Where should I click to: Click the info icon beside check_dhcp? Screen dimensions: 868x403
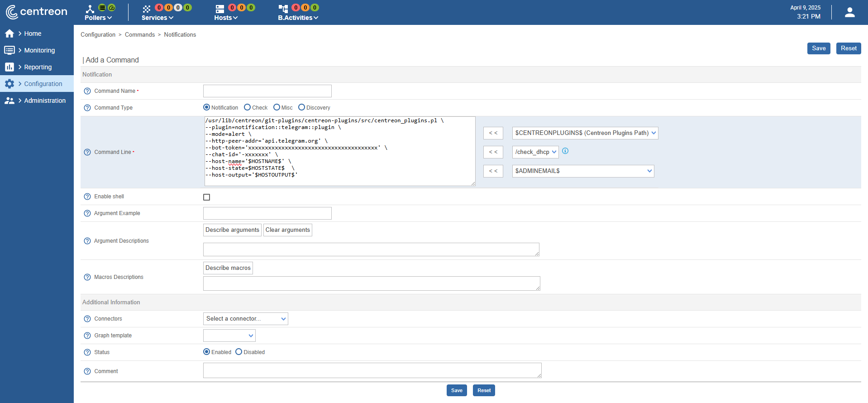coord(565,151)
